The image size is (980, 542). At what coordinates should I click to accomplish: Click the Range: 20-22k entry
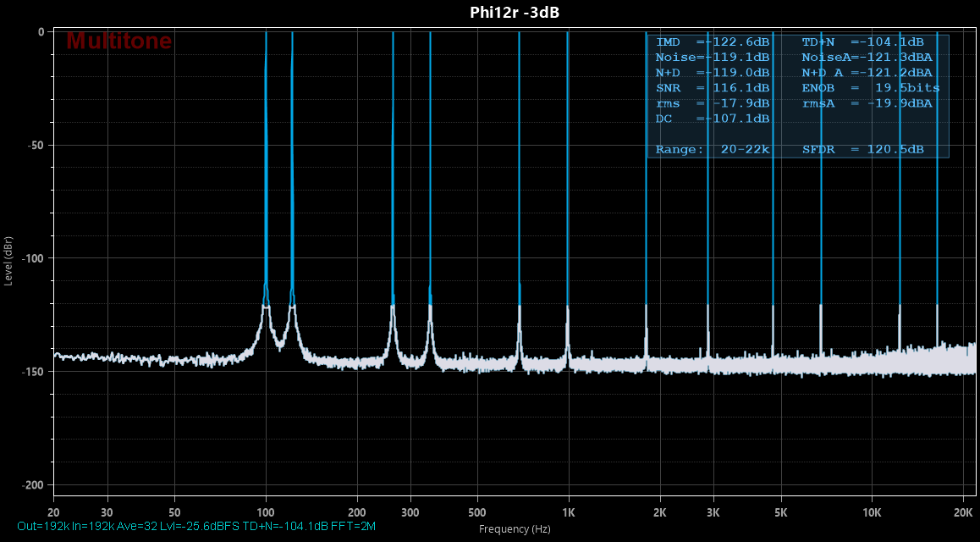[x=713, y=150]
